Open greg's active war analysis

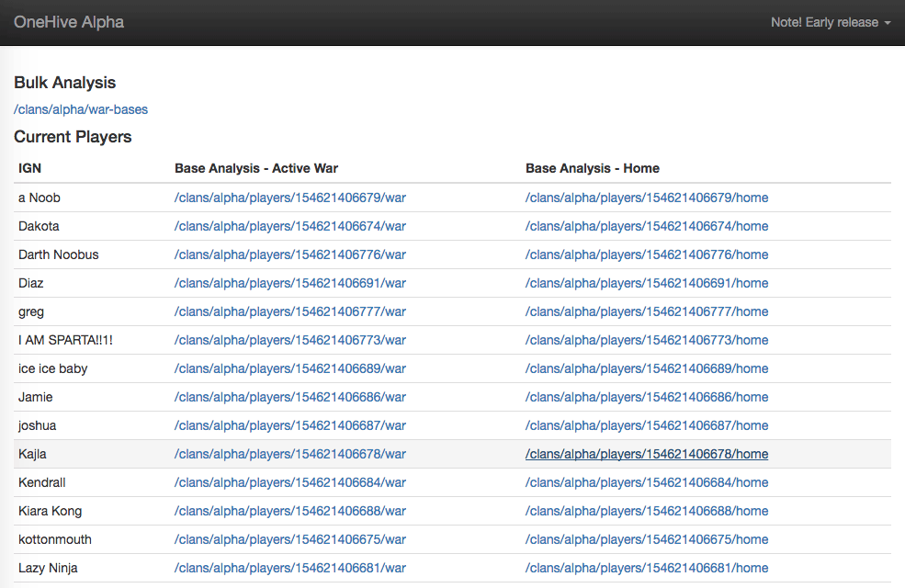(x=289, y=311)
